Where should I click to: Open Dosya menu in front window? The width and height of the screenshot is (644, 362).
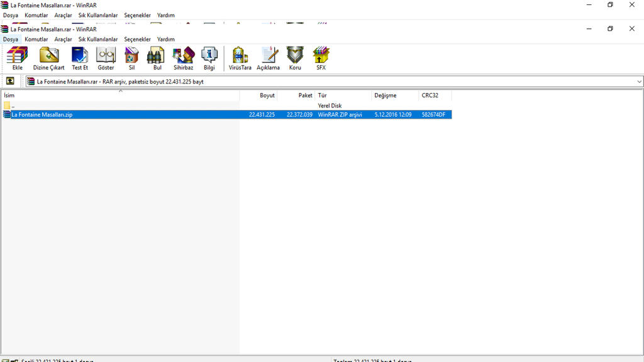[x=11, y=40]
